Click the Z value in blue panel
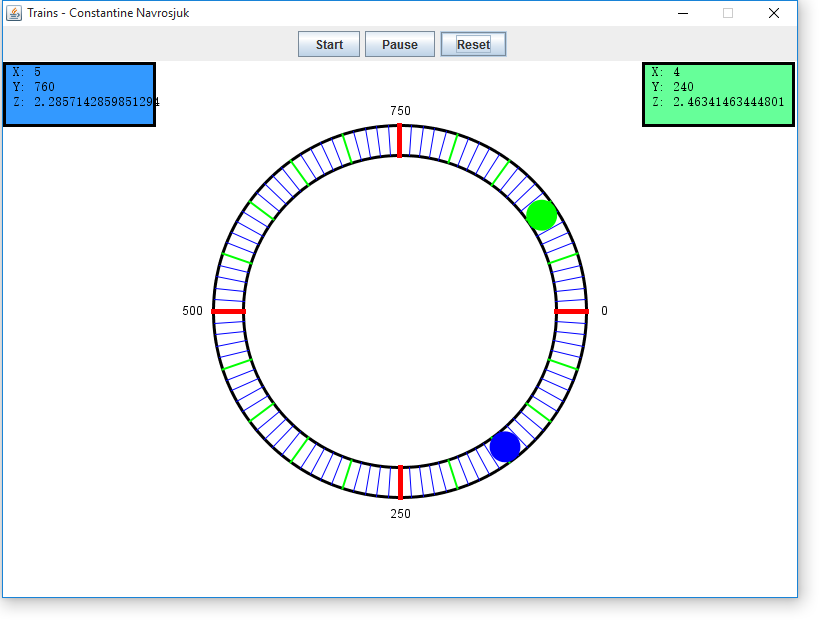819x620 pixels. pyautogui.click(x=96, y=102)
